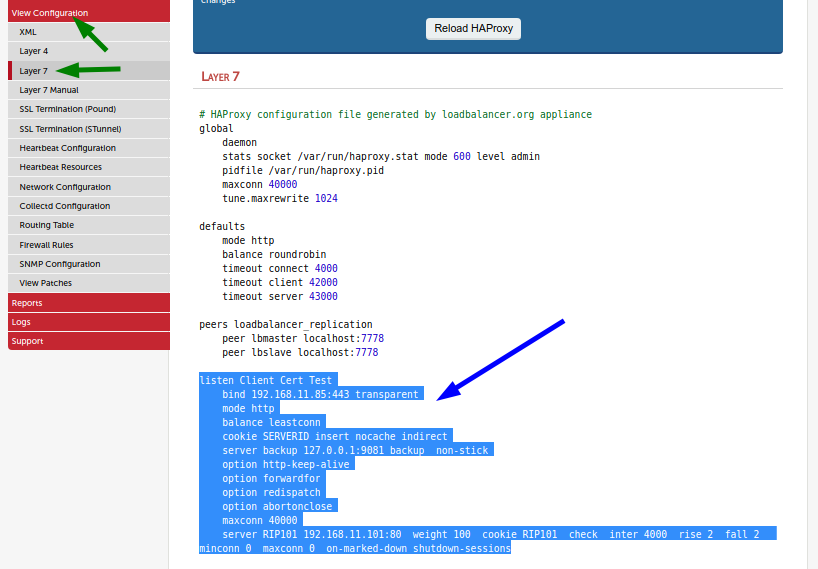This screenshot has width=818, height=569.
Task: Click the Reload HAProxy button
Action: pos(473,29)
